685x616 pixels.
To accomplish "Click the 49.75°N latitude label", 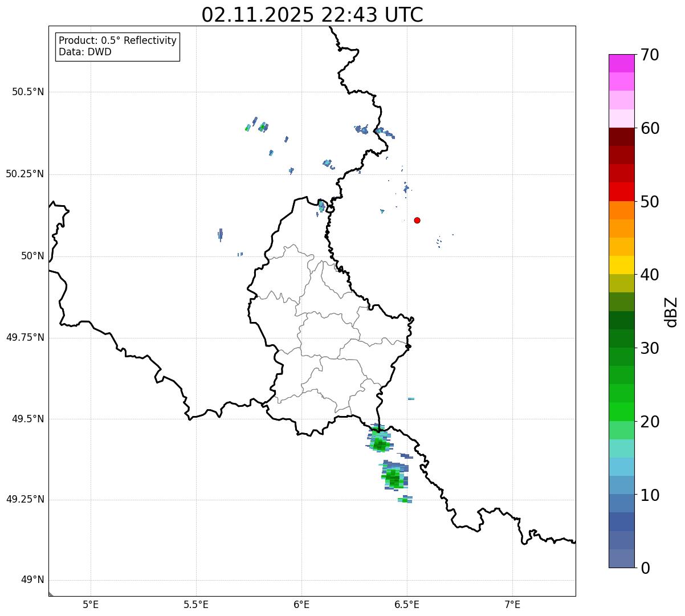I will [25, 337].
